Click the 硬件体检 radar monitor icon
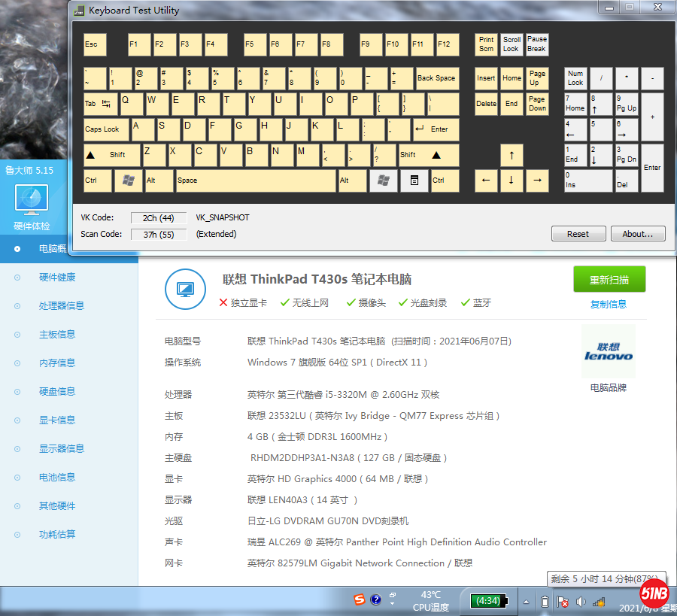The image size is (677, 616). 32,199
